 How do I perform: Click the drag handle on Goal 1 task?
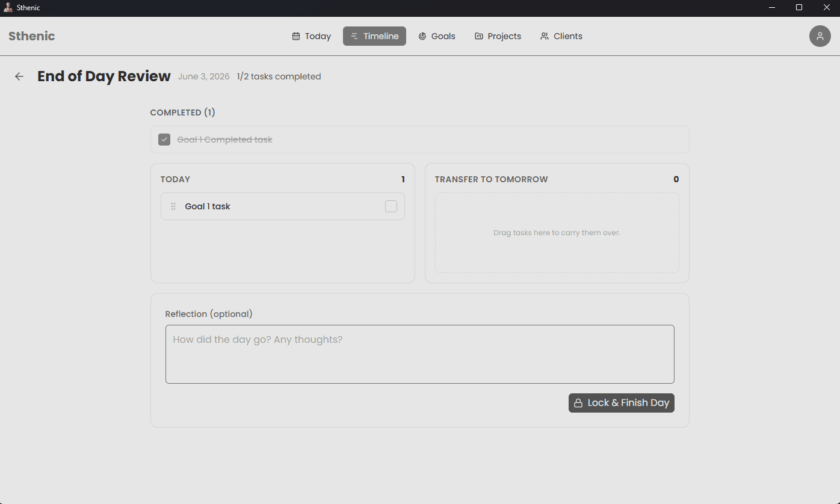coord(173,206)
